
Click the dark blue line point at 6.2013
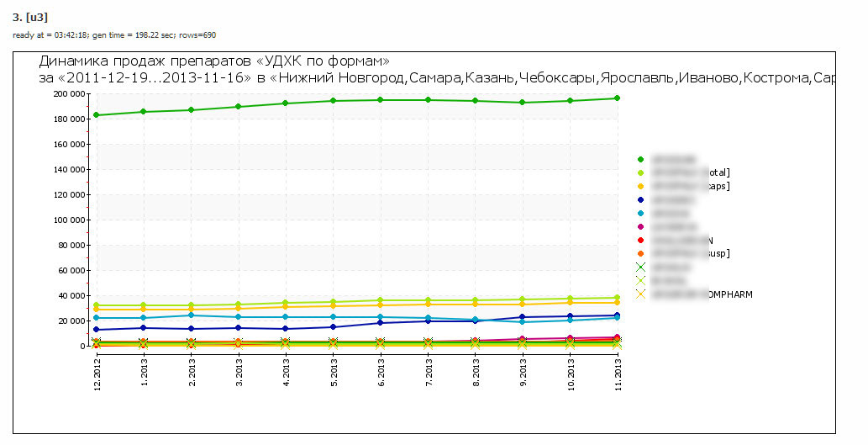click(381, 323)
